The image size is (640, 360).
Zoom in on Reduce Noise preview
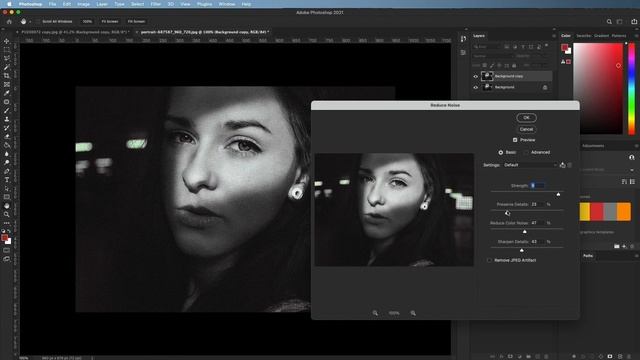click(413, 313)
